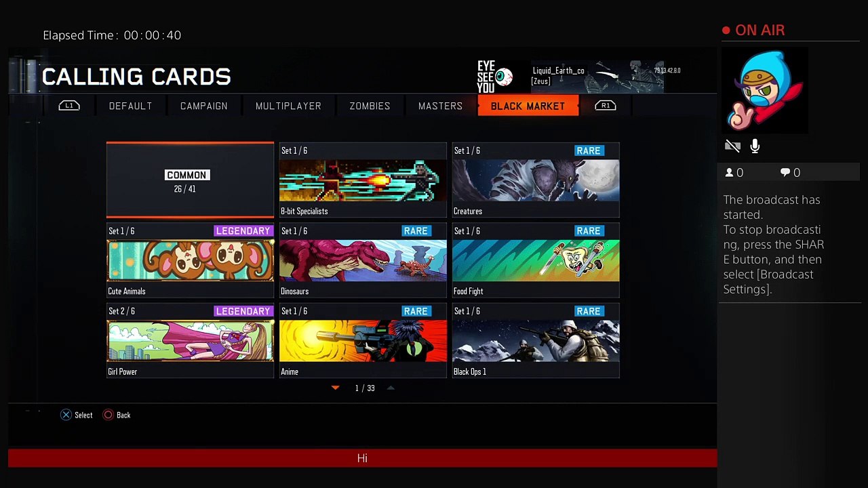The image size is (868, 488).
Task: Click the Circle button icon beside Back
Action: [108, 415]
